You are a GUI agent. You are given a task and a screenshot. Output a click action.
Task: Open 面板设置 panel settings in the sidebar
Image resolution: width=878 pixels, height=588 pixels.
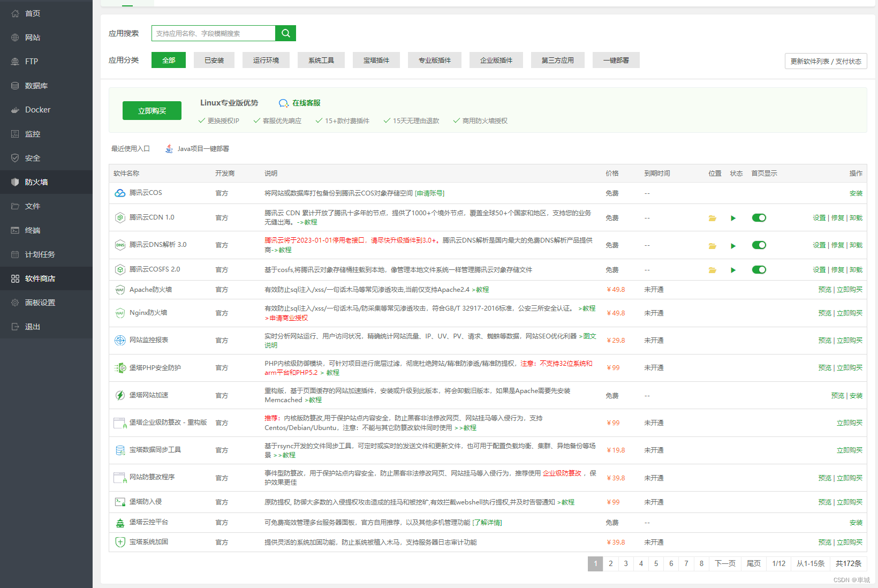click(46, 303)
